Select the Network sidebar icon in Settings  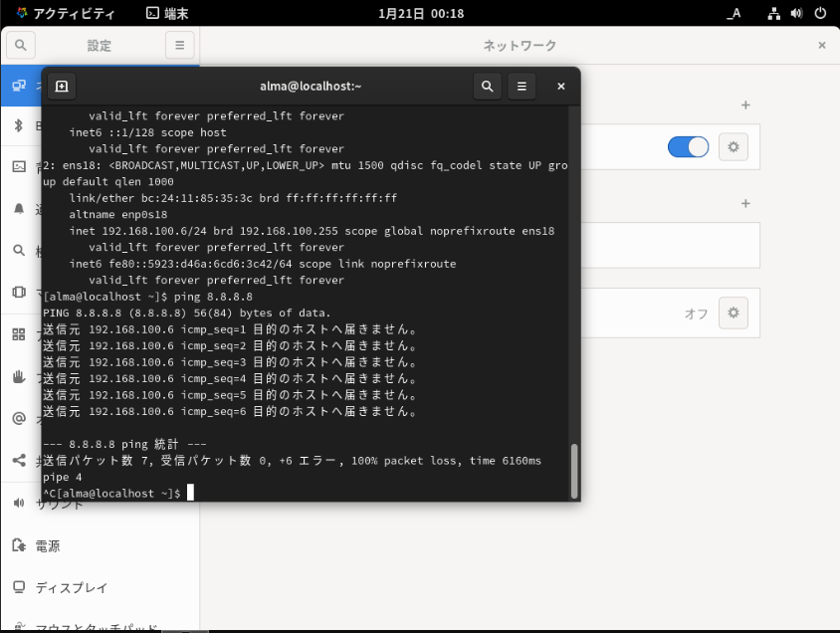click(19, 86)
